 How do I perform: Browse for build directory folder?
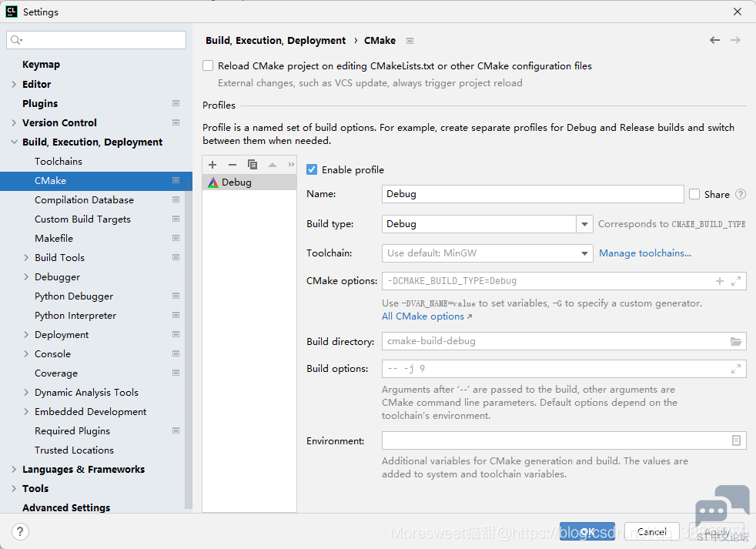736,342
